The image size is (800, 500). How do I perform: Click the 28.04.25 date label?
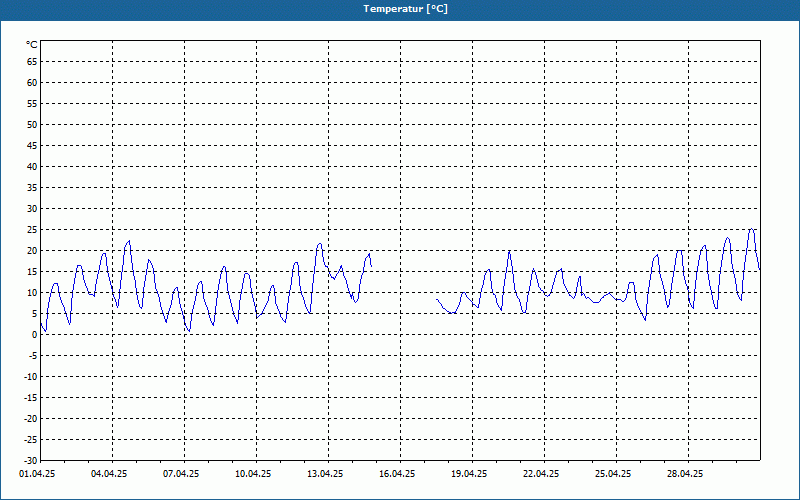(x=685, y=474)
